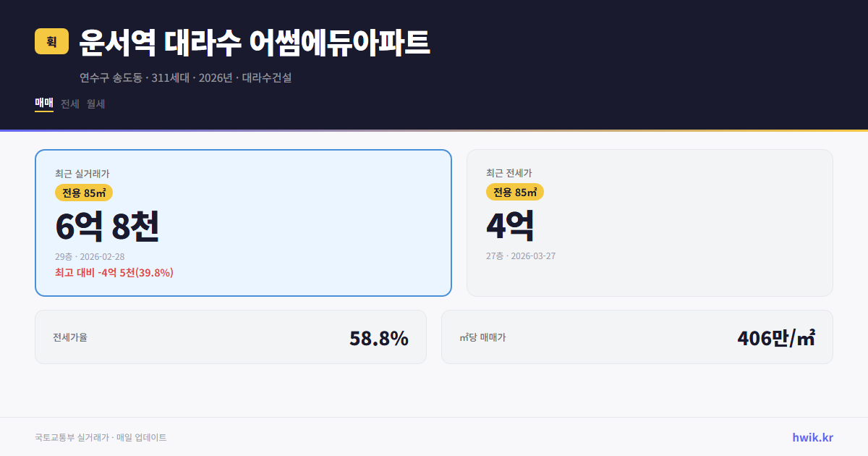This screenshot has height=456, width=868.
Task: Switch to the 월세 tab
Action: click(95, 104)
